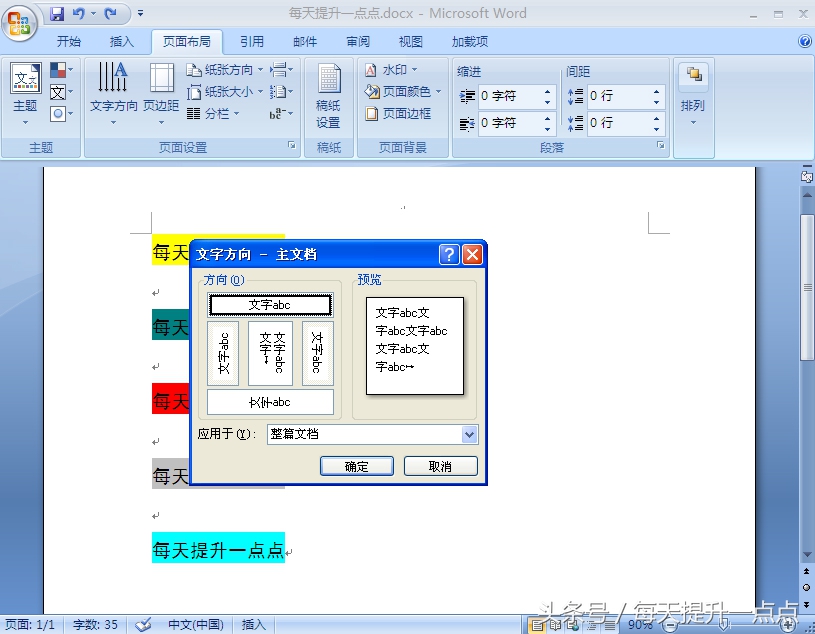Click 确定 to confirm text direction
This screenshot has height=634, width=815.
[357, 466]
